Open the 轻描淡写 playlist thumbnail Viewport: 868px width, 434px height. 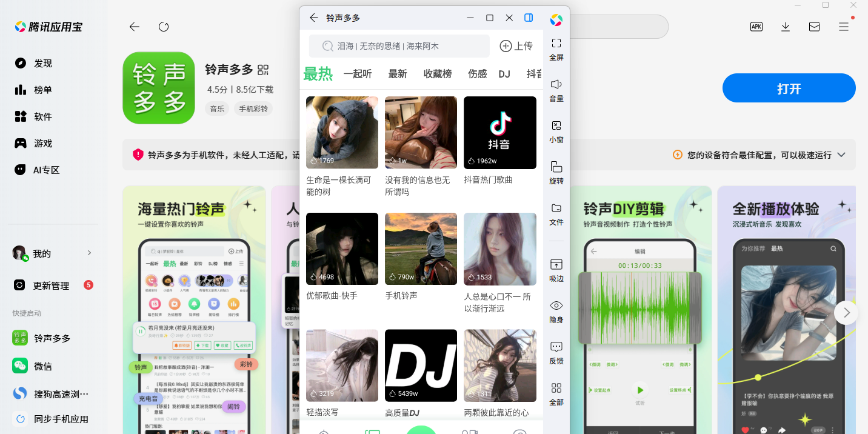tap(342, 366)
